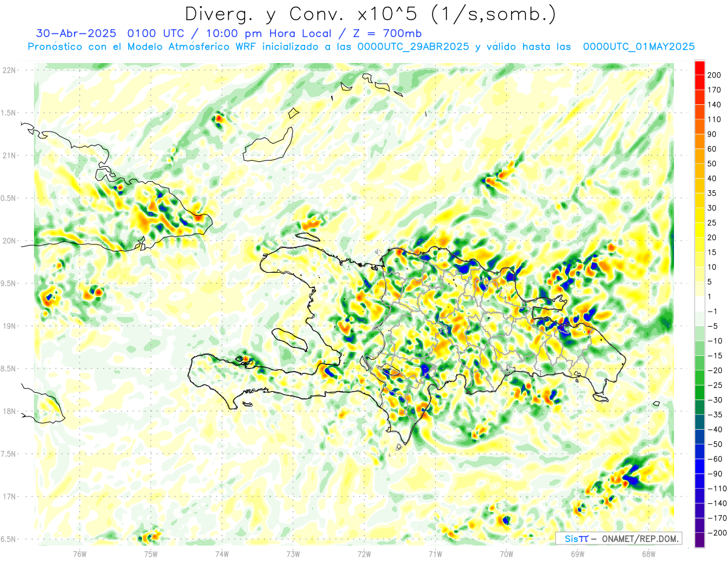Click the 69W longitude label
The image size is (728, 562).
pos(578,554)
